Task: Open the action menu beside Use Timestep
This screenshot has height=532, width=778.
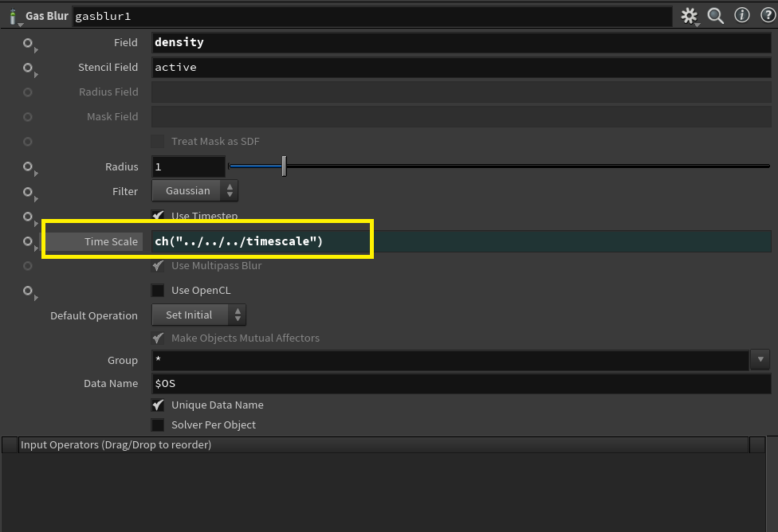Action: coord(29,217)
